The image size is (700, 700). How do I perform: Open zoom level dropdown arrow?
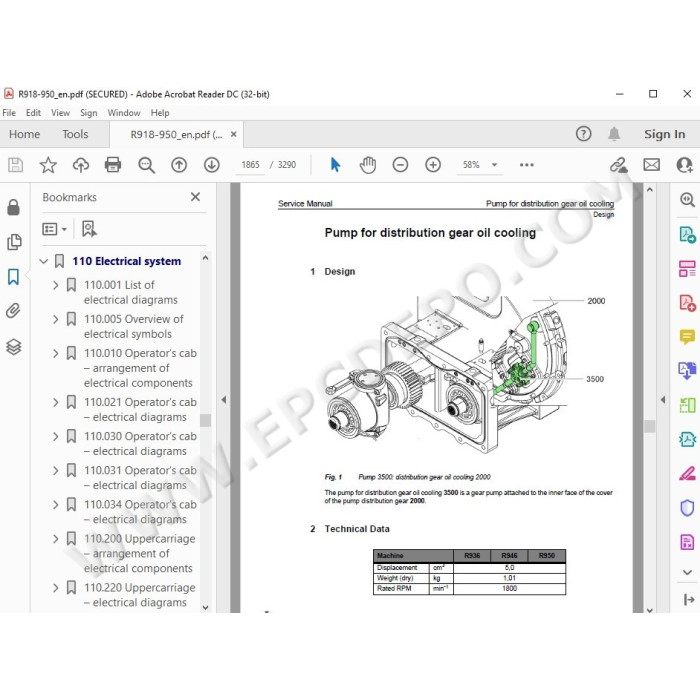tap(494, 165)
